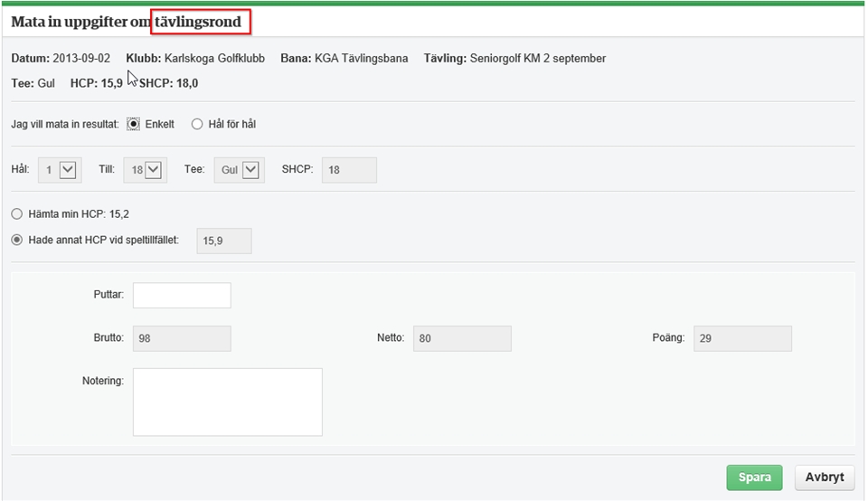Click inside the Notering text area
Viewport: 868px width, 501px height.
(228, 402)
